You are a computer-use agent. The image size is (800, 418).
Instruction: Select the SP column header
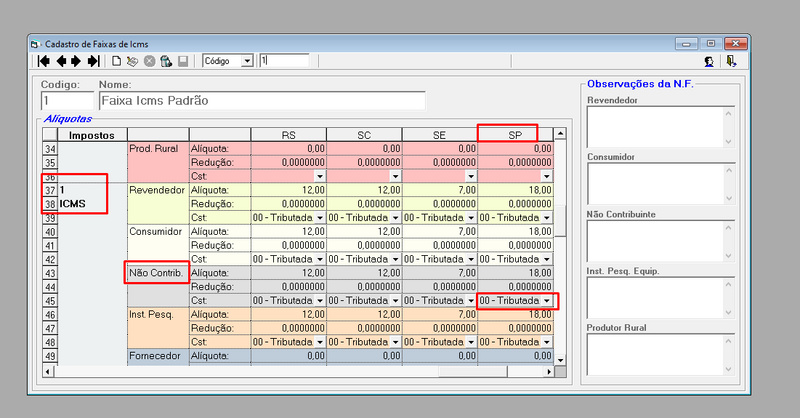515,135
